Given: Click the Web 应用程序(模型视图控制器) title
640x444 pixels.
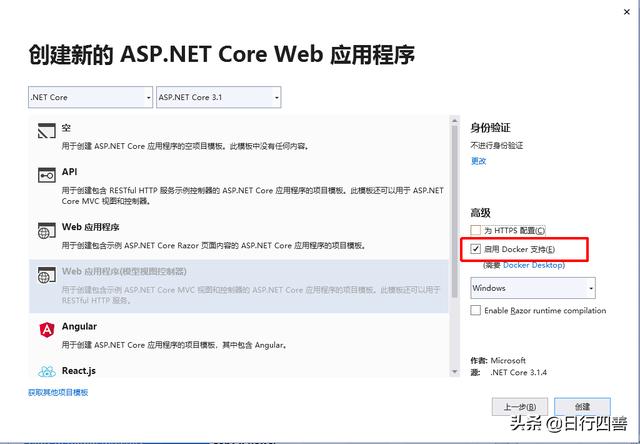Looking at the screenshot, I should point(124,271).
